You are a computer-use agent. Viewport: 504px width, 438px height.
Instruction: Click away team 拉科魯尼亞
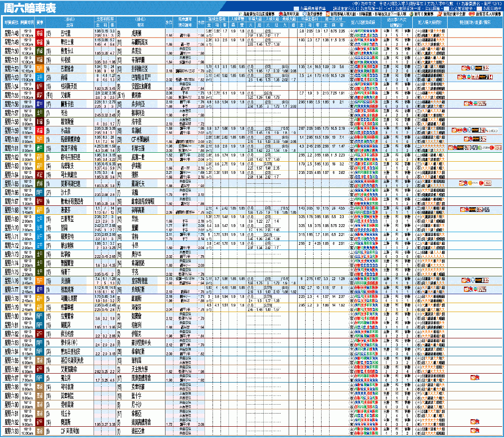(x=140, y=69)
